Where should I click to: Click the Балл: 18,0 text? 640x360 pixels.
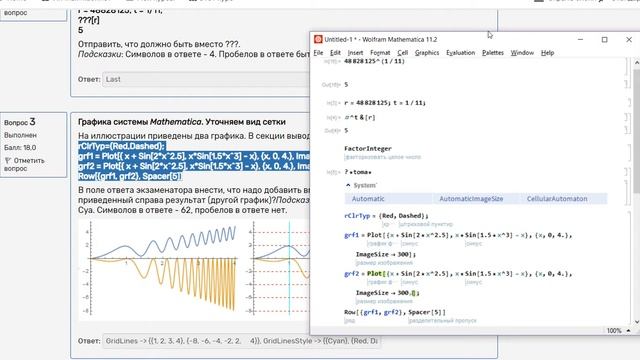[20, 148]
